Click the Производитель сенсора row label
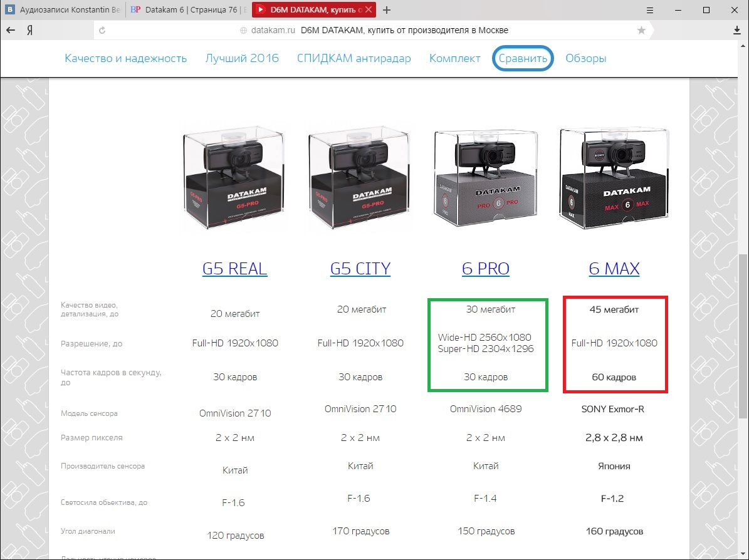749x560 pixels. click(x=103, y=466)
